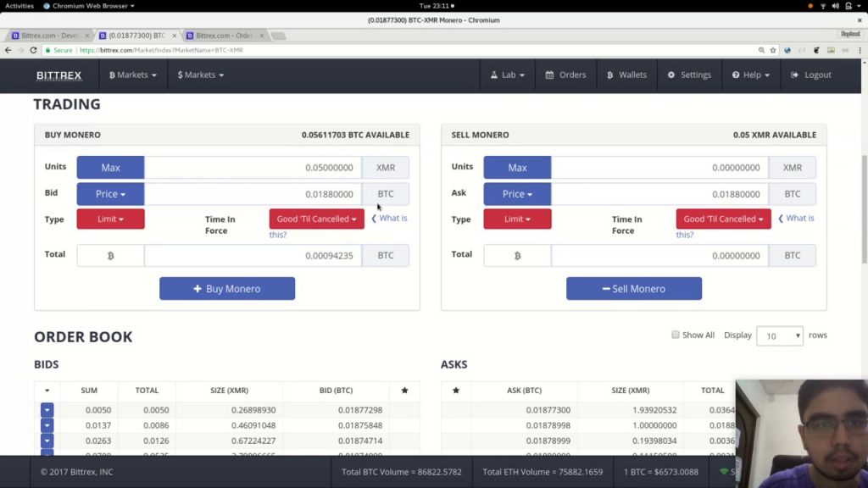This screenshot has width=868, height=488.
Task: Bookmark page with the star icon
Action: 773,50
